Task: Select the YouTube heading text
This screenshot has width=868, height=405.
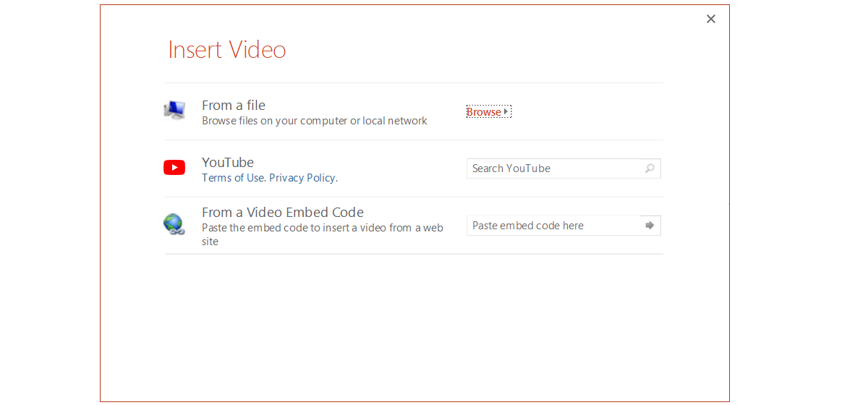Action: [228, 163]
